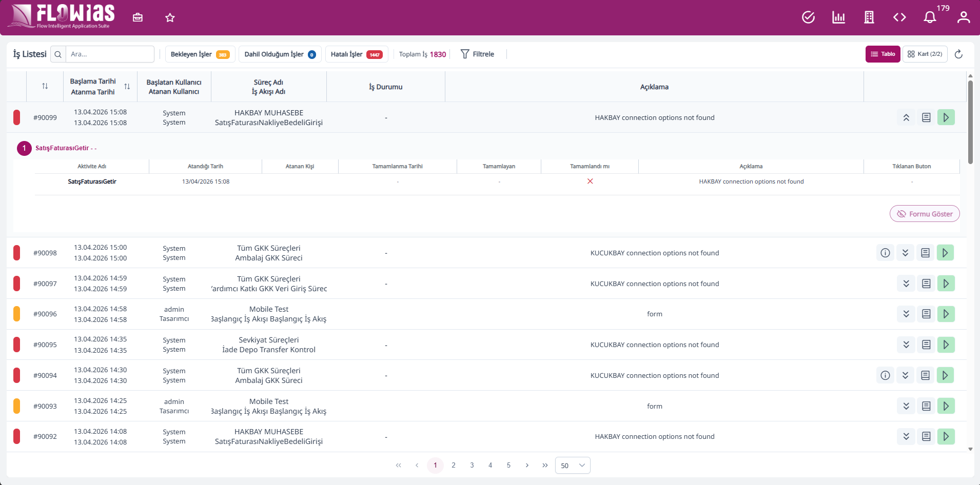980x485 pixels.
Task: Go to page 3 in pagination
Action: tap(472, 465)
